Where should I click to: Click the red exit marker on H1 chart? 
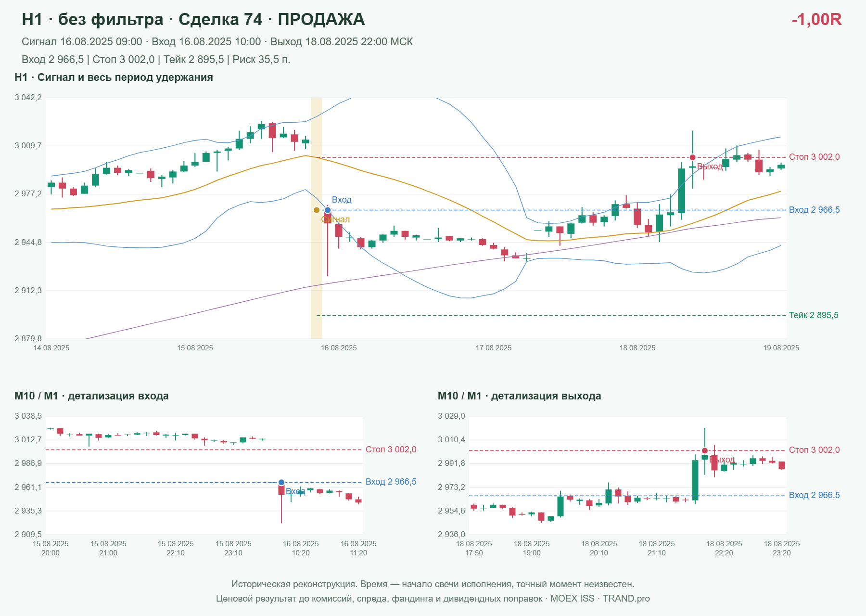point(692,157)
